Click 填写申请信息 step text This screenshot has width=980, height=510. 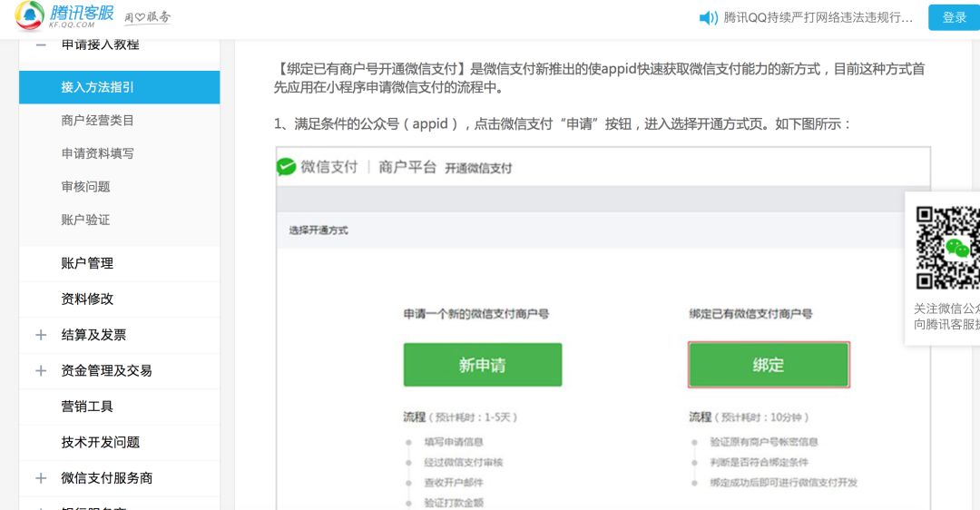(x=454, y=442)
